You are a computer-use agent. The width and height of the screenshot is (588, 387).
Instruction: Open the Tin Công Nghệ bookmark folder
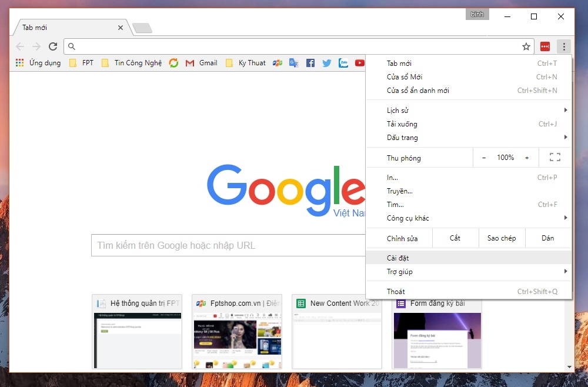(132, 62)
